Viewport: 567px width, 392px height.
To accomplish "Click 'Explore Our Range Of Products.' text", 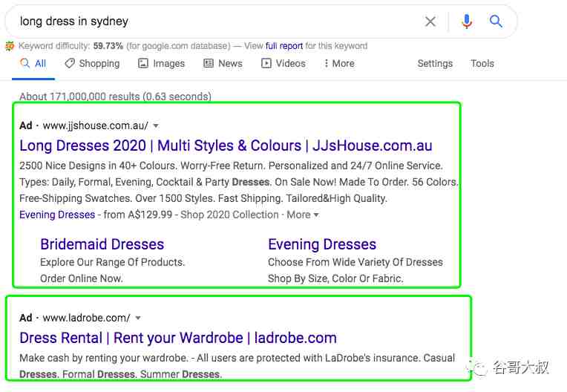I will pyautogui.click(x=113, y=262).
